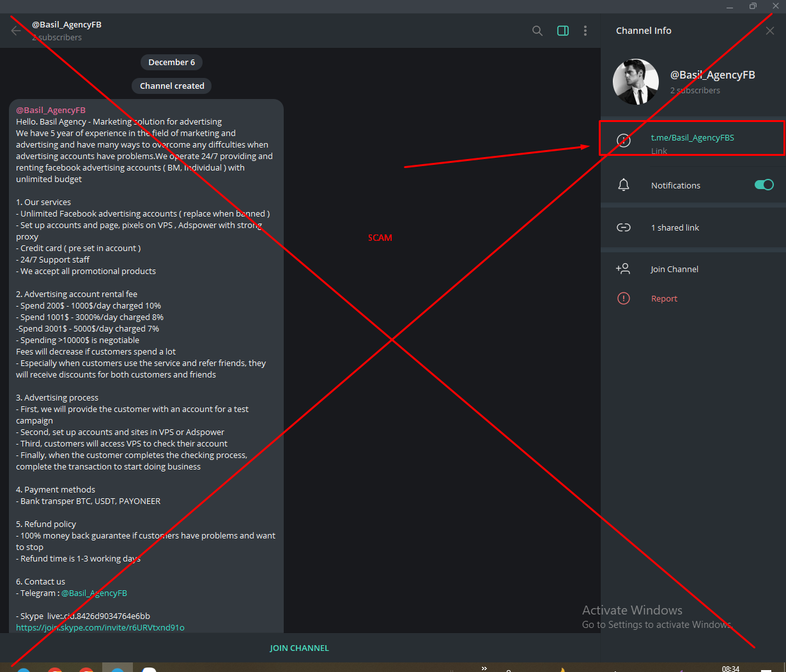This screenshot has width=786, height=672.
Task: Click message sender name @Basil_AgencyFB
Action: [50, 110]
